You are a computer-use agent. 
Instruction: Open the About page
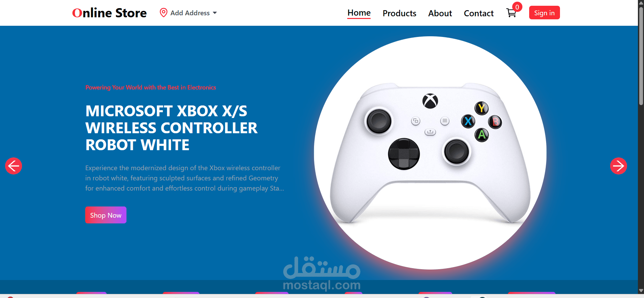(440, 13)
